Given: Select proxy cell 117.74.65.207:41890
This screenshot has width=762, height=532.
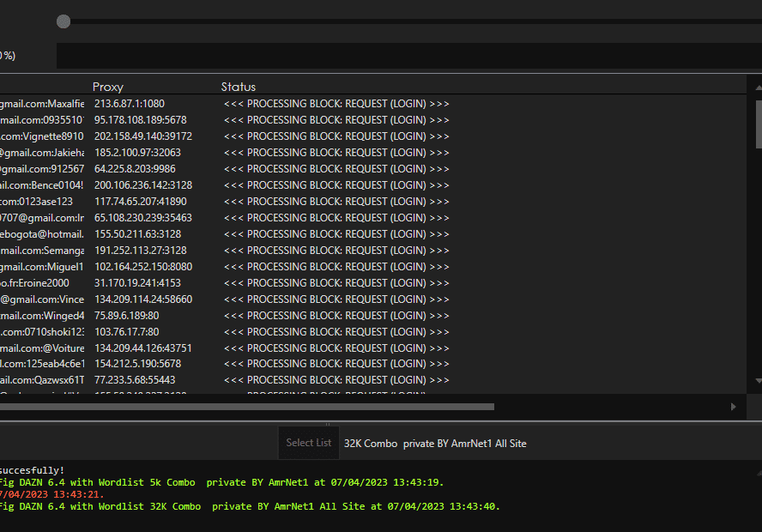Looking at the screenshot, I should [141, 202].
